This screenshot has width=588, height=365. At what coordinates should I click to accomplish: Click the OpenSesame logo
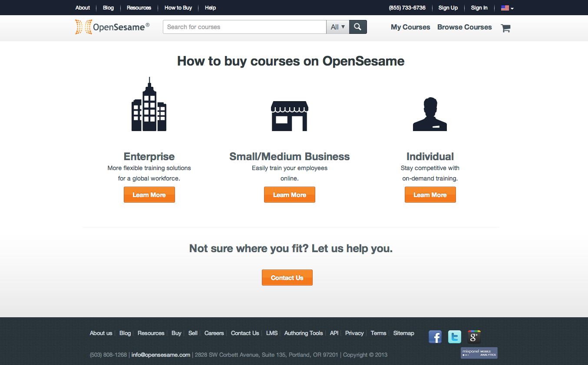tap(112, 27)
